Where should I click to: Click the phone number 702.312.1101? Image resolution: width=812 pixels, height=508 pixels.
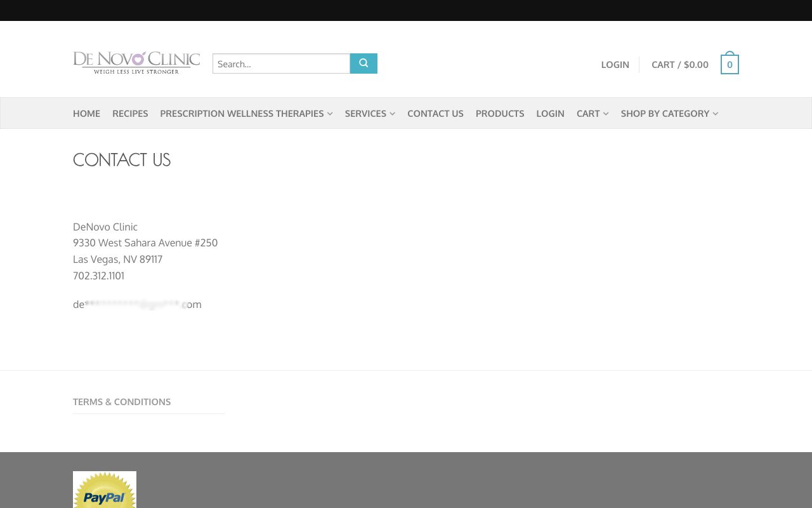tap(98, 276)
